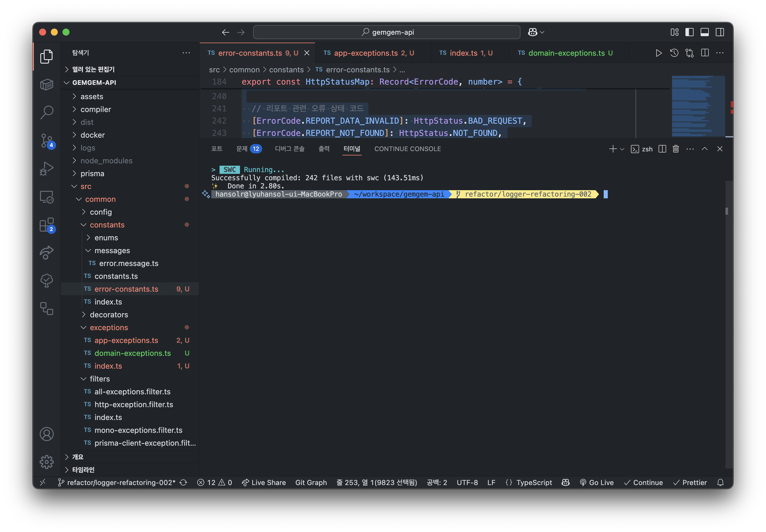Open the 문제 problems panel tab

pyautogui.click(x=249, y=149)
